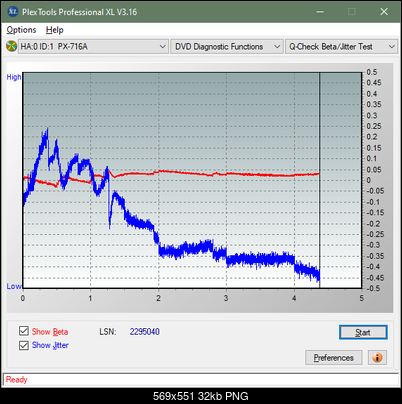The width and height of the screenshot is (402, 404).
Task: Open the orange info icon button
Action: click(x=377, y=358)
